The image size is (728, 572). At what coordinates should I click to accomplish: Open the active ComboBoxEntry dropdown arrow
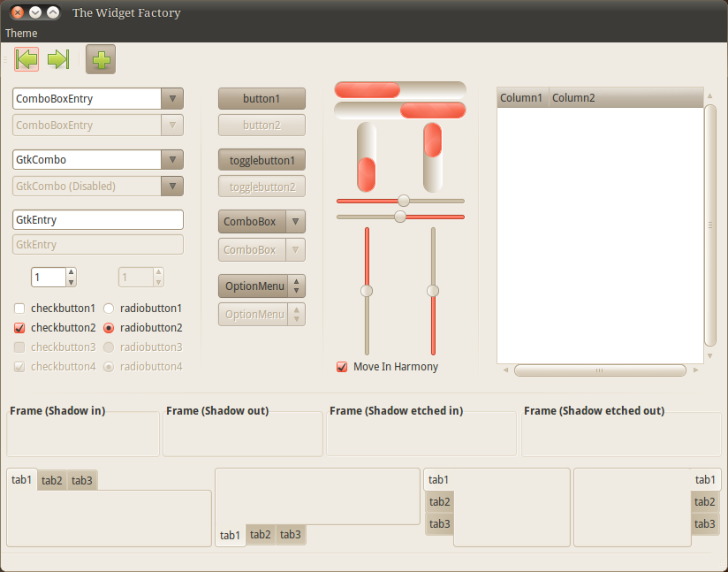[172, 98]
